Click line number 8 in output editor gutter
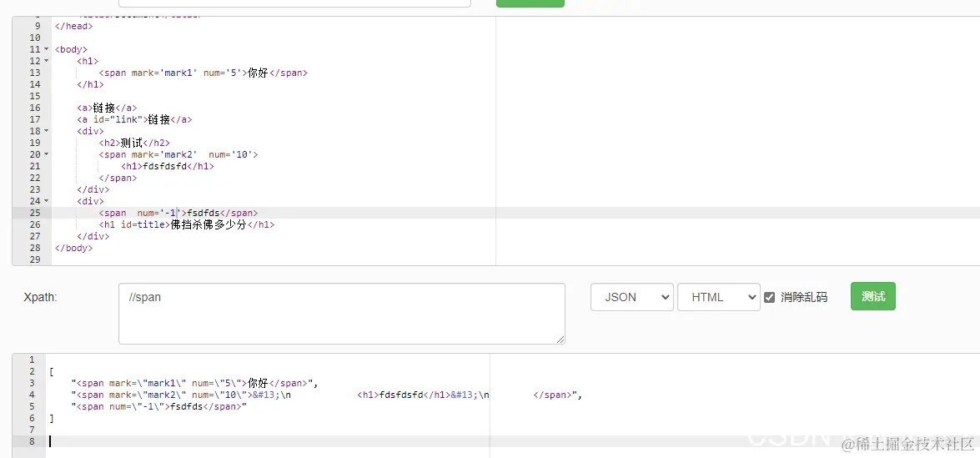 coord(32,442)
